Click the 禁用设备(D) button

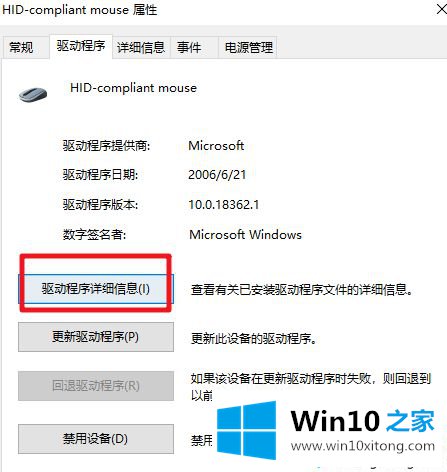[x=96, y=439]
